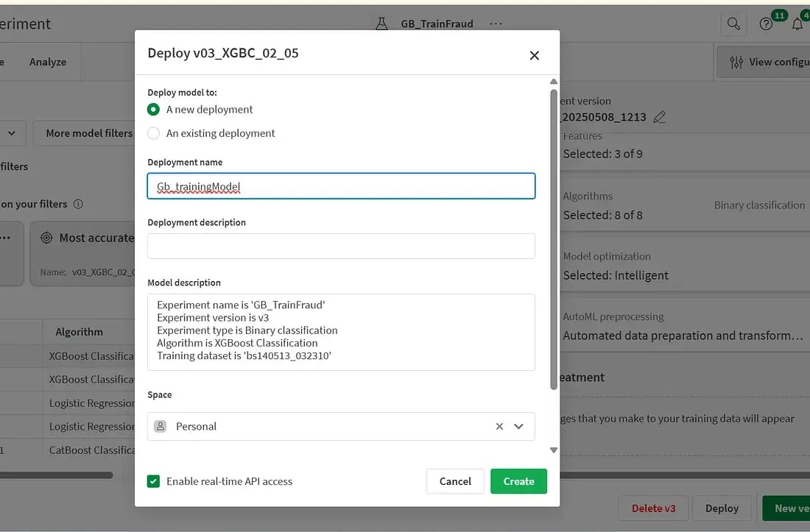Viewport: 810px width, 532px height.
Task: Click the ellipsis beside GB_TrainFraud
Action: [x=496, y=24]
